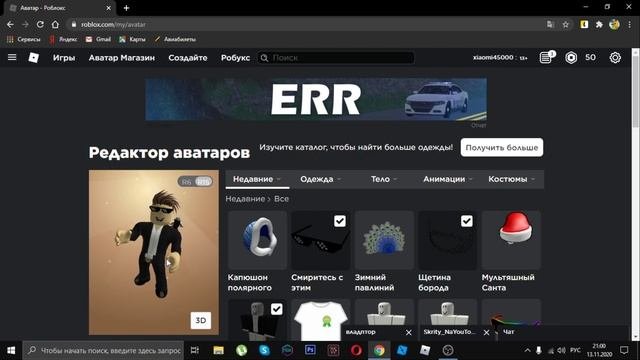Viewport: 640px width, 360px height.
Task: Expand the 'Тело' dropdown tab
Action: [384, 179]
